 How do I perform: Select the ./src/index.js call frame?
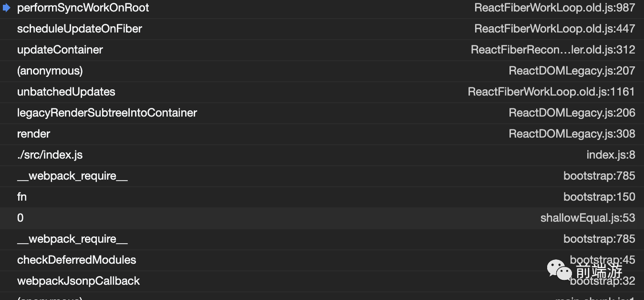coord(322,155)
